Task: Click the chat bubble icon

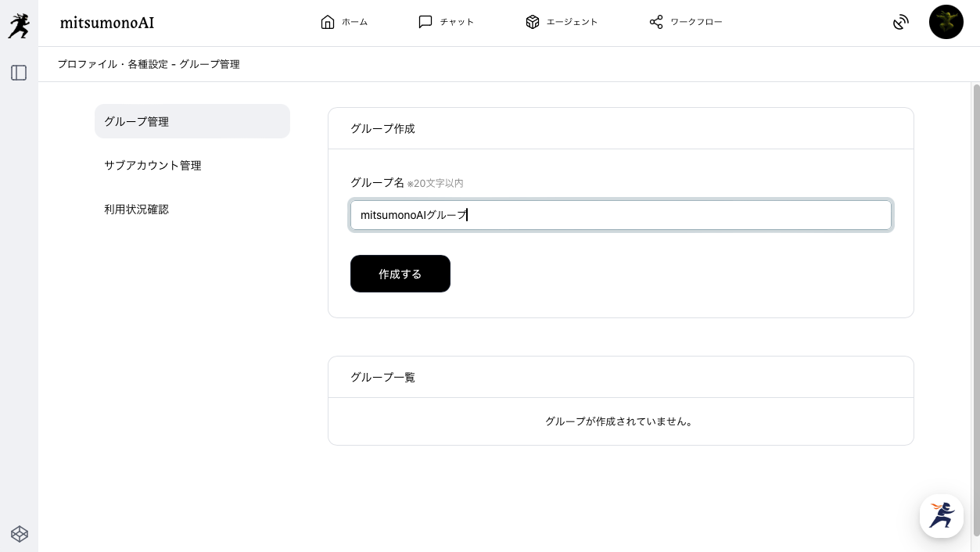Action: 425,22
